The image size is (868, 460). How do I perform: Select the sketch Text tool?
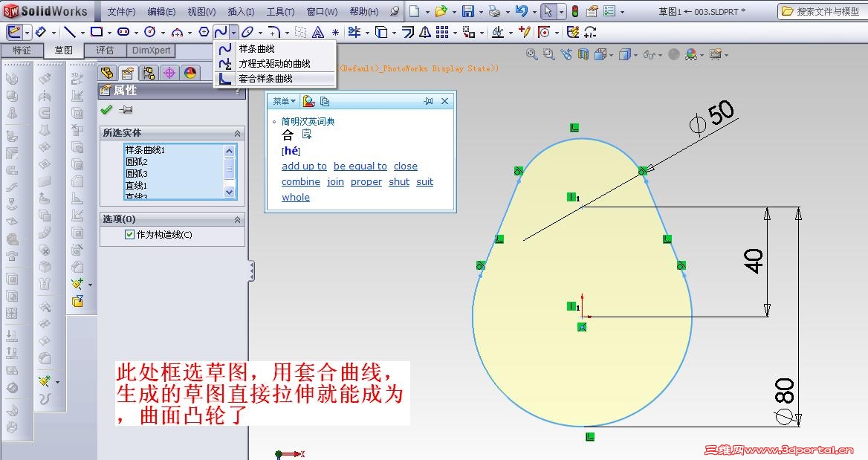pos(318,32)
